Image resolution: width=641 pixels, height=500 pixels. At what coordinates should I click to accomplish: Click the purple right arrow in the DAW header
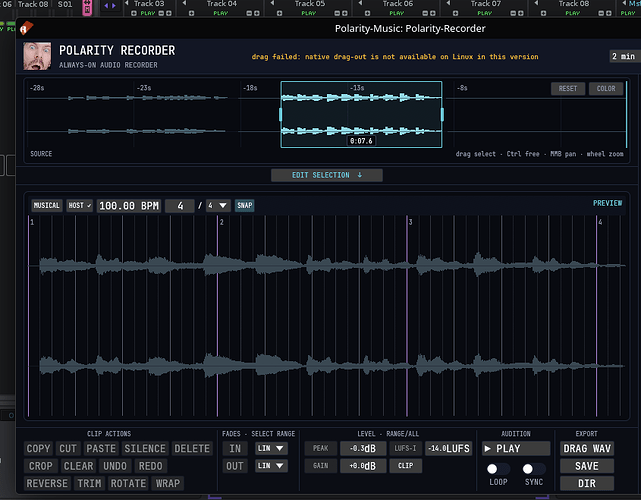[114, 6]
